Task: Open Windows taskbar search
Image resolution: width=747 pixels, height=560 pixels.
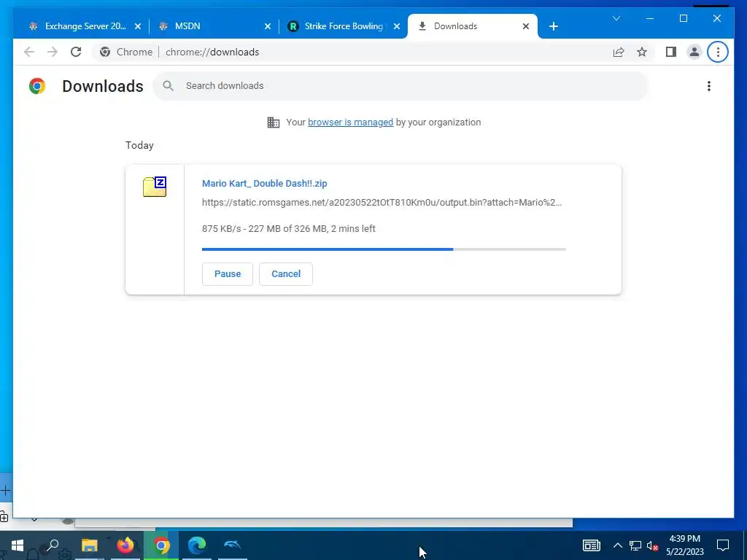Action: point(53,545)
